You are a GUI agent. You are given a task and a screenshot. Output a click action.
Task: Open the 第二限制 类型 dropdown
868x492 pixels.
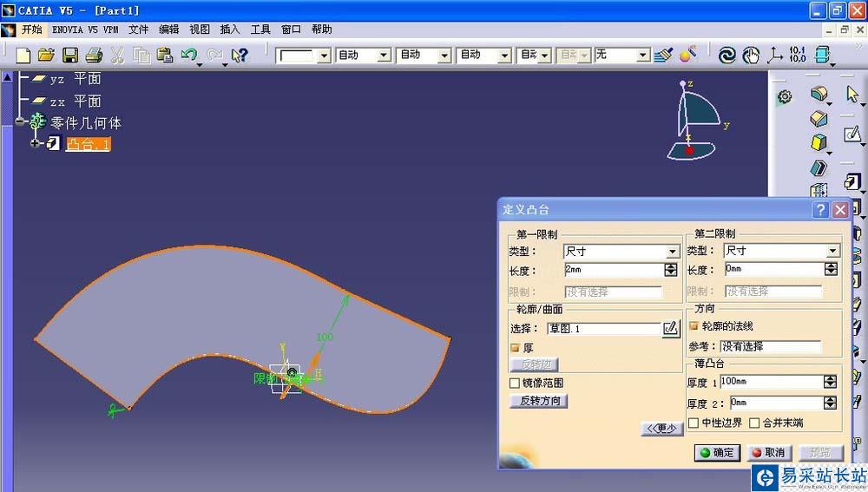click(832, 252)
